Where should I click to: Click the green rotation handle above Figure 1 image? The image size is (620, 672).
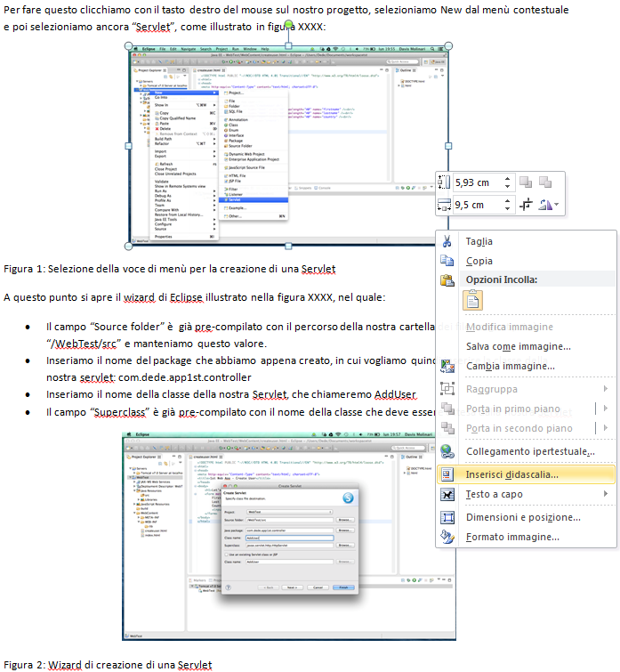(x=288, y=24)
